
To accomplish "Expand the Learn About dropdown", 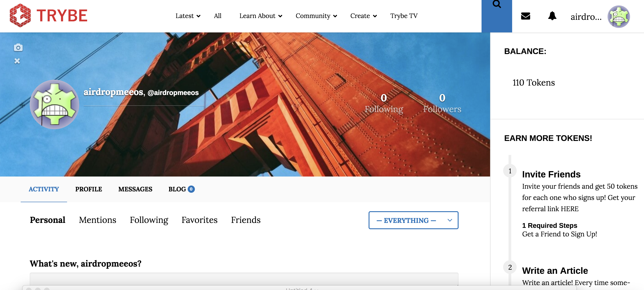I will [x=261, y=16].
